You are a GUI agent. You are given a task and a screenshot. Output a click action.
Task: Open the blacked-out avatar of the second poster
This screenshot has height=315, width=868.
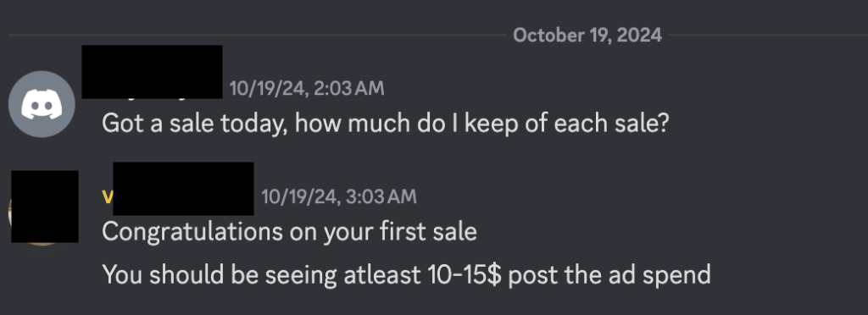[x=45, y=206]
